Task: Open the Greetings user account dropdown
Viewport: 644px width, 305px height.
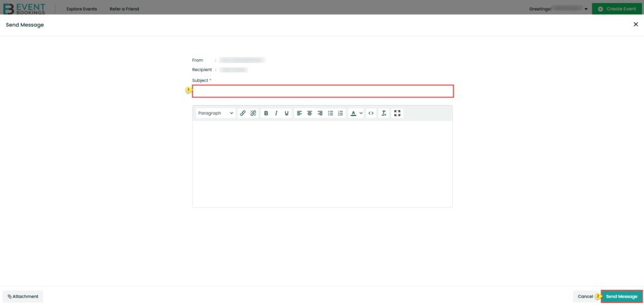Action: (x=586, y=9)
